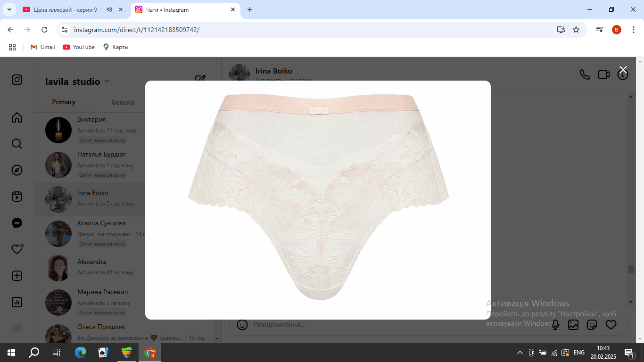644x362 pixels.
Task: Open the Windows Start menu
Action: (x=11, y=353)
